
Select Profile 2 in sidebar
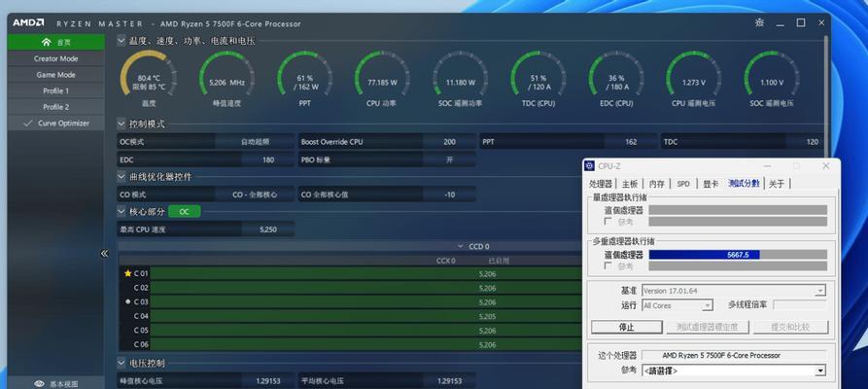coord(56,106)
